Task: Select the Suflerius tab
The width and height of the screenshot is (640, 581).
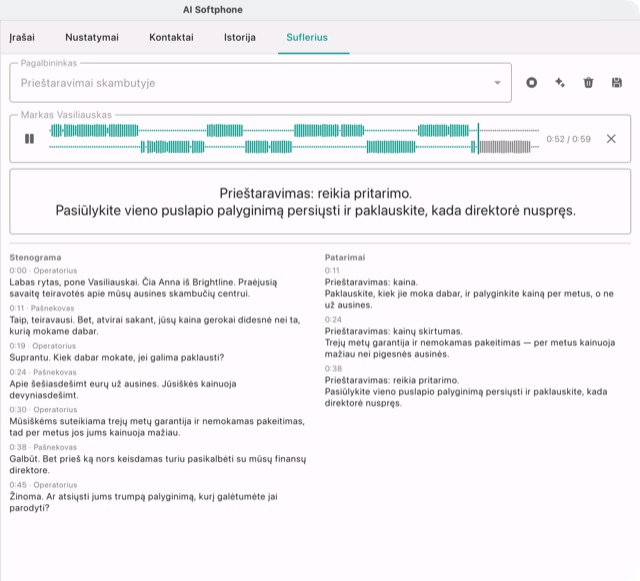Action: pyautogui.click(x=307, y=38)
